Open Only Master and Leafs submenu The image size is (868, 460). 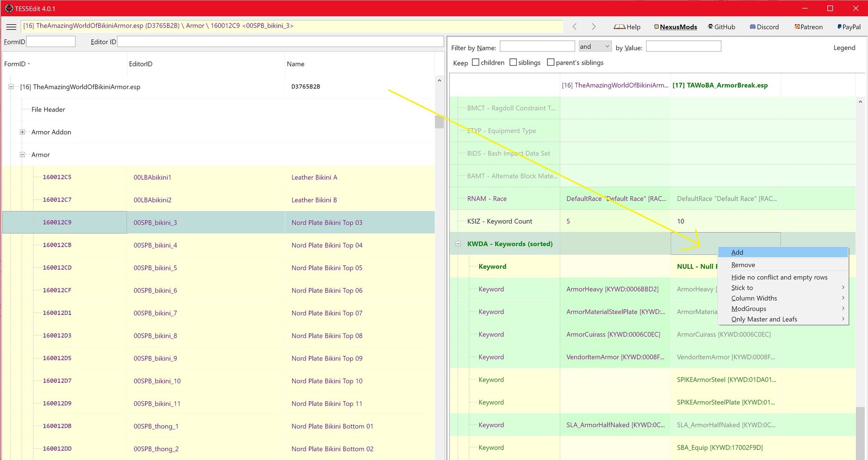(x=783, y=319)
